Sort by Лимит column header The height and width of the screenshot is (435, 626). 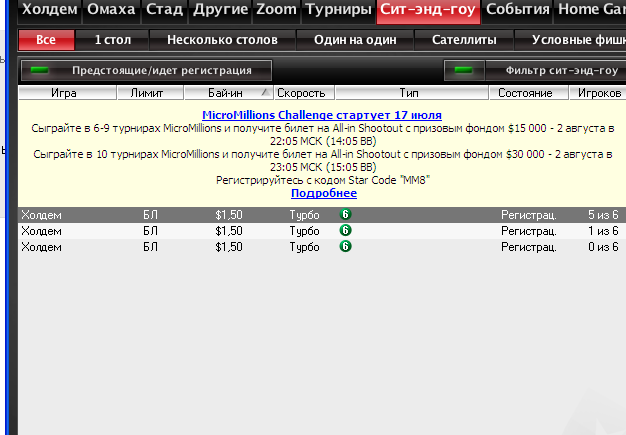[x=150, y=93]
